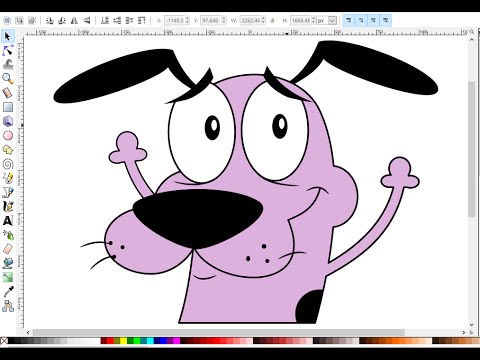
Task: Toggle move patterns with objects
Action: pyautogui.click(x=386, y=21)
